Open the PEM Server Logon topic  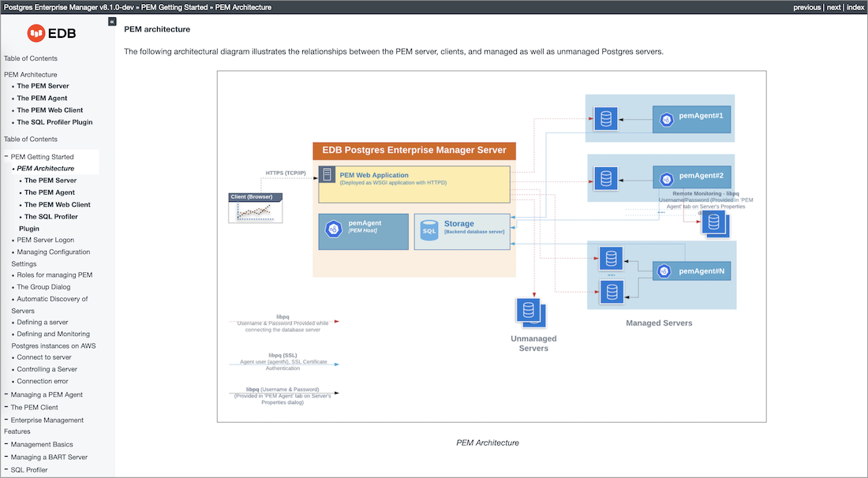click(x=46, y=240)
